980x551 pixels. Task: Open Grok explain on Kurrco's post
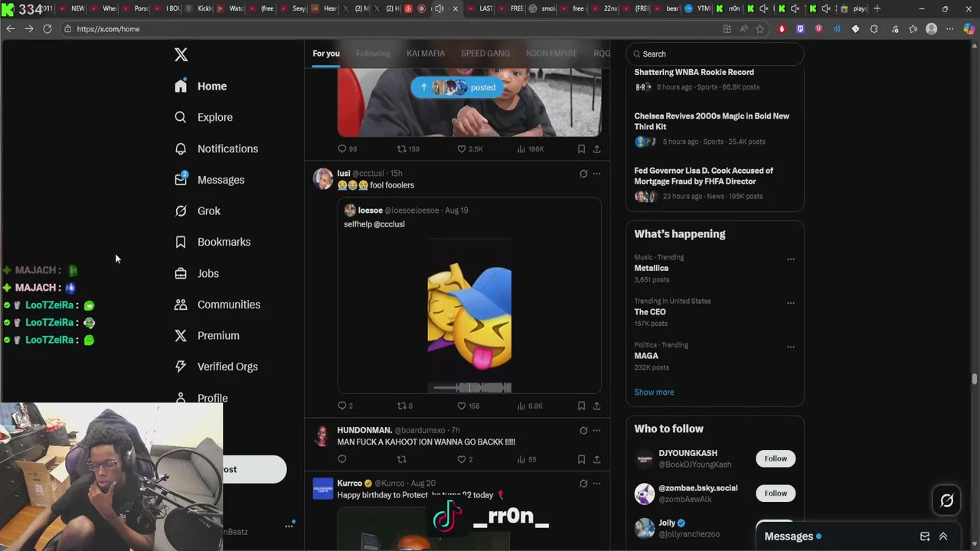click(583, 484)
